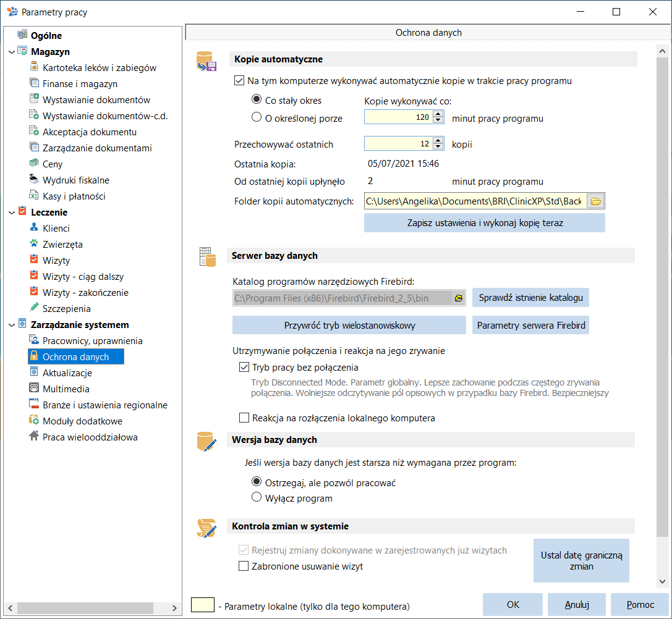The image size is (672, 619).
Task: Open help with Pomoc button
Action: pyautogui.click(x=640, y=604)
